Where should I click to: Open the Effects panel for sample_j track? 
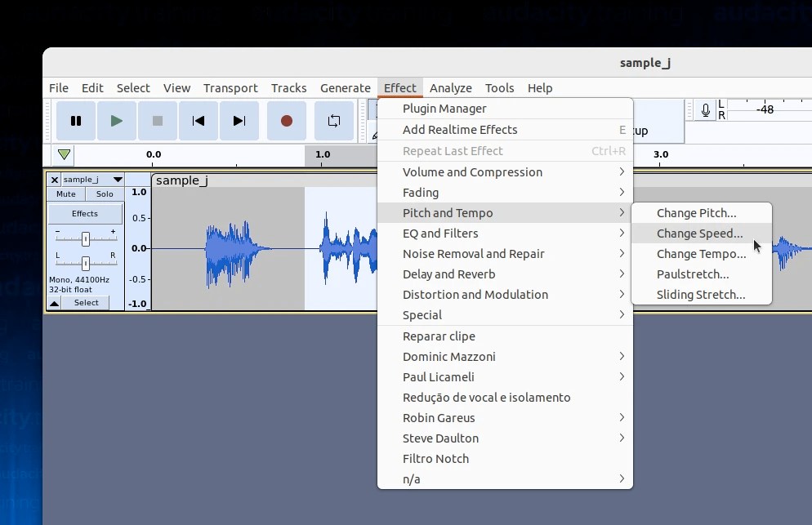coord(85,213)
